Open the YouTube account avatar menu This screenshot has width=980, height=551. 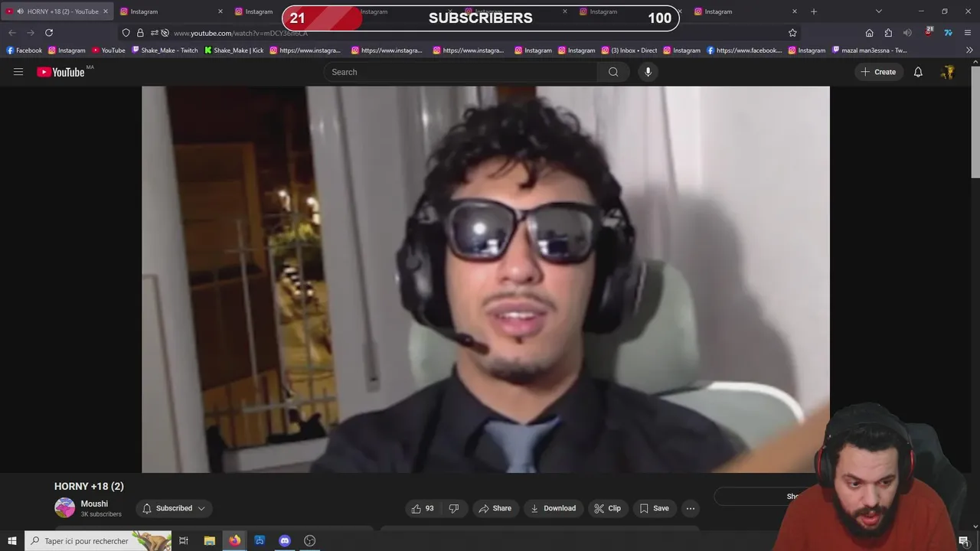click(948, 72)
